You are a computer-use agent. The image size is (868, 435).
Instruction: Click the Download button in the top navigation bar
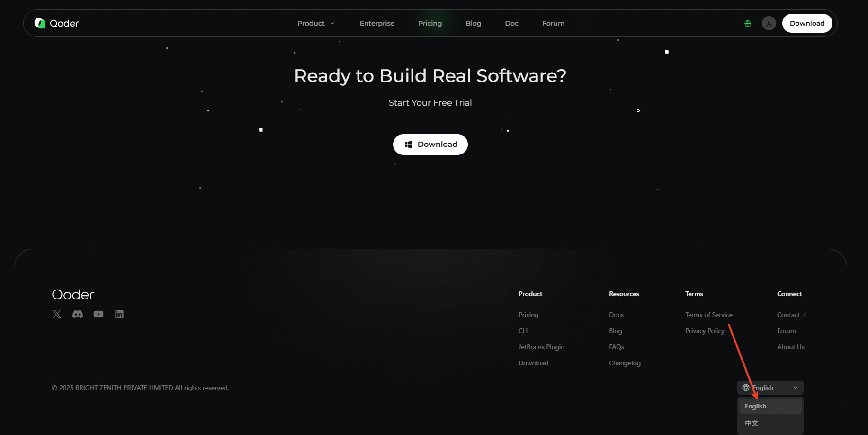click(807, 23)
